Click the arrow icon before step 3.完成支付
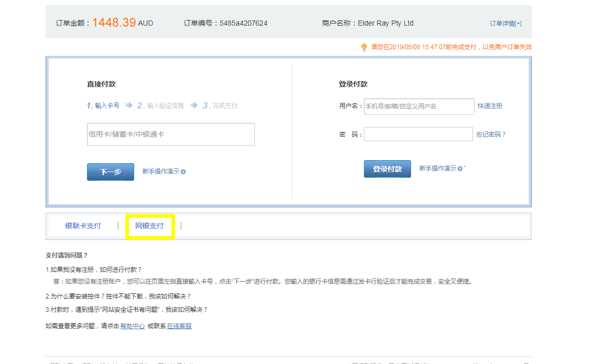 (x=193, y=105)
